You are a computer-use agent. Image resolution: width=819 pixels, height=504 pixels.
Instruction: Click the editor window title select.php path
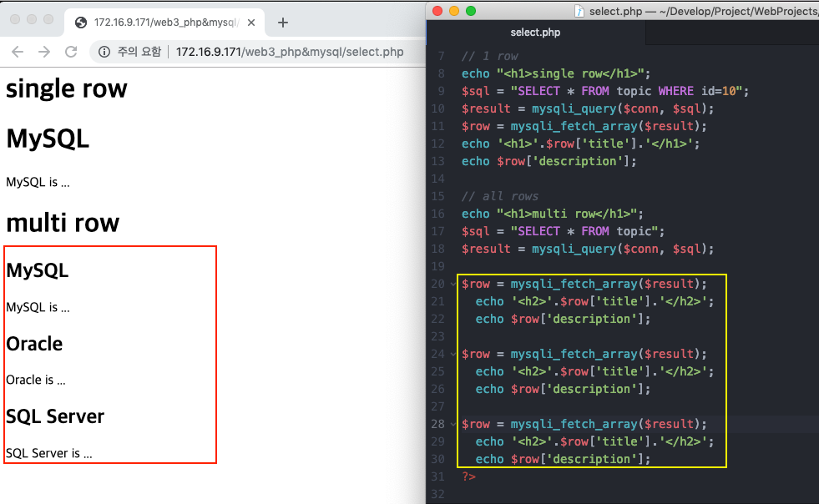pos(704,11)
